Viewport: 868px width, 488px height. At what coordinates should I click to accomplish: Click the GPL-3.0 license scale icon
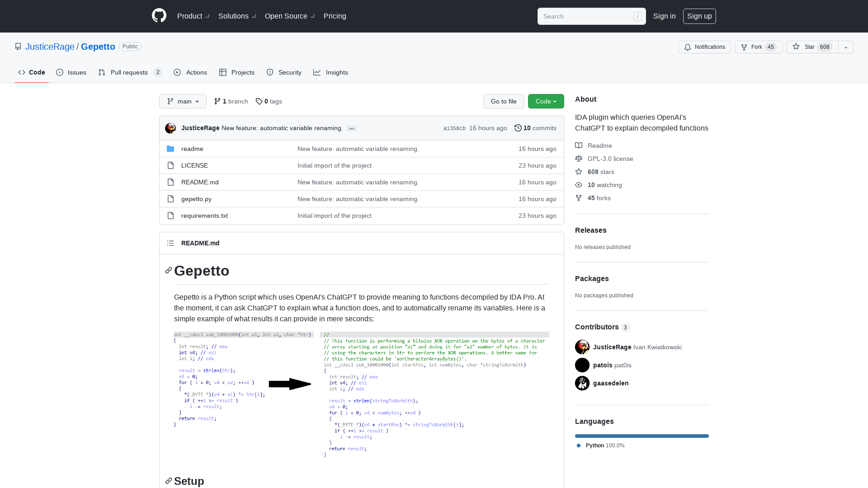tap(579, 159)
